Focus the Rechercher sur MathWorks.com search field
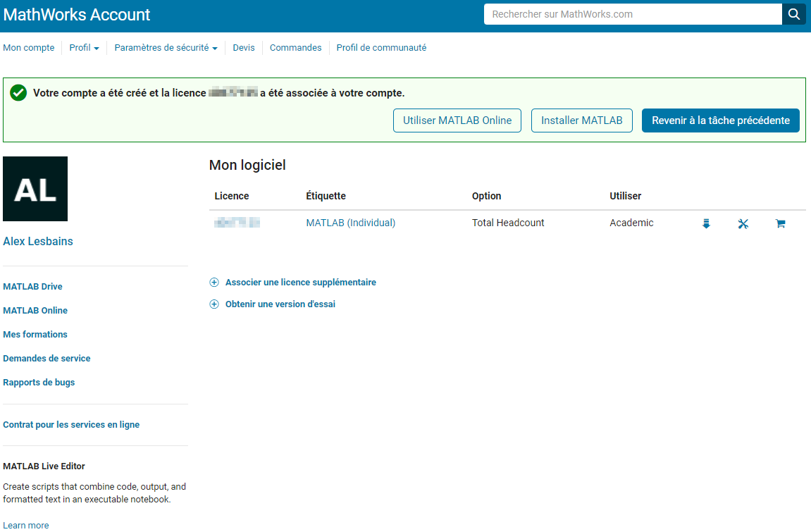The height and width of the screenshot is (532, 811). [x=633, y=15]
